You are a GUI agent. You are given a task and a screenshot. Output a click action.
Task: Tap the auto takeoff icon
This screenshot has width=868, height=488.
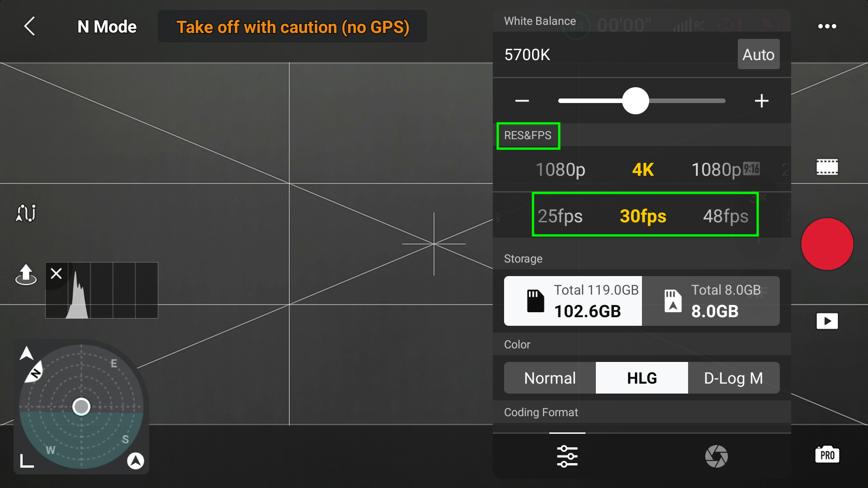coord(26,274)
